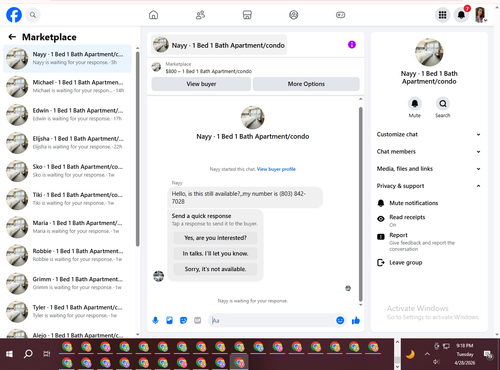
Task: Click the More Options button
Action: point(306,84)
